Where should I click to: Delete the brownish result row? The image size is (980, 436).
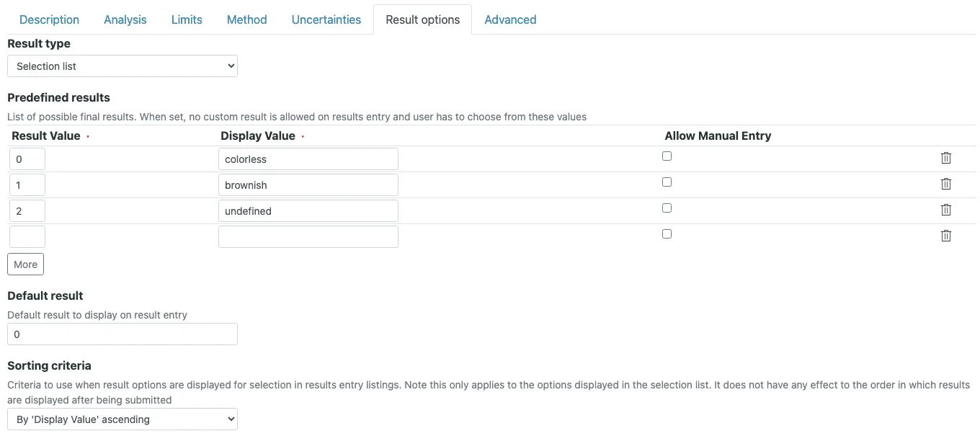[946, 184]
